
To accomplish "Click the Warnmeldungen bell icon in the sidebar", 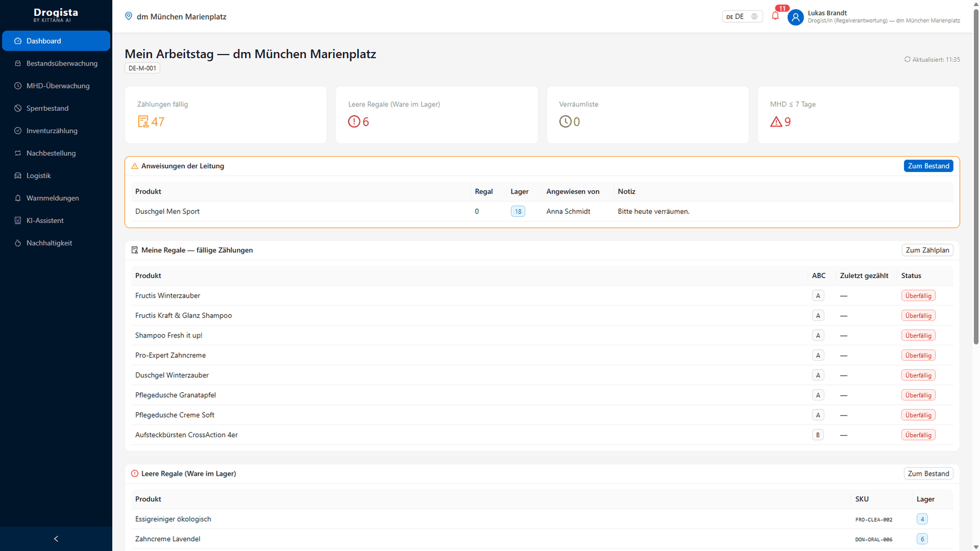I will pyautogui.click(x=18, y=198).
